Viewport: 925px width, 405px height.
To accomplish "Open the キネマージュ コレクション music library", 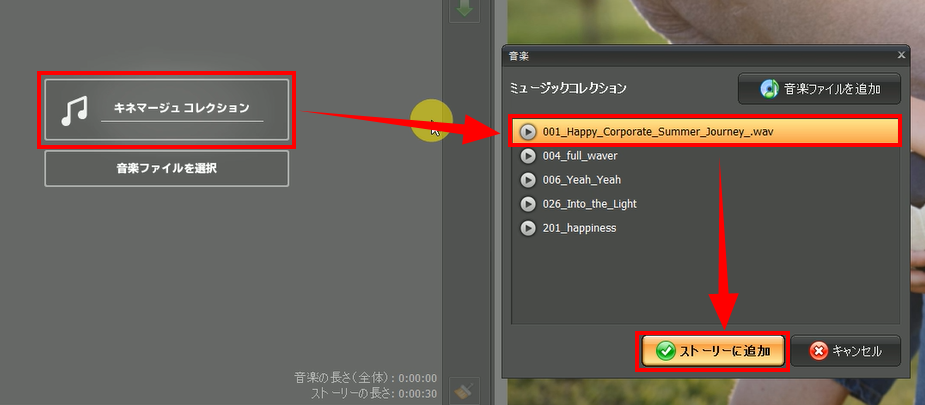I will pos(166,108).
